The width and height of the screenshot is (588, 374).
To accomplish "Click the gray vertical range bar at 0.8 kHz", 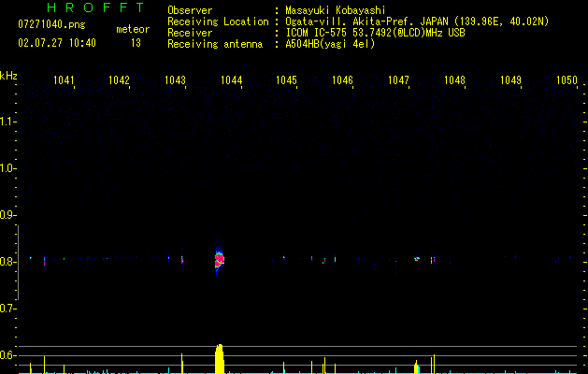I will (18, 263).
